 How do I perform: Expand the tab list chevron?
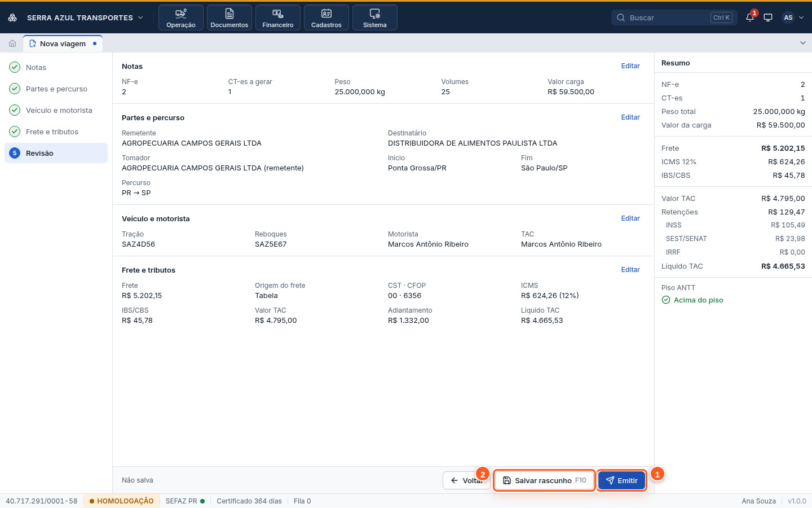(x=803, y=43)
